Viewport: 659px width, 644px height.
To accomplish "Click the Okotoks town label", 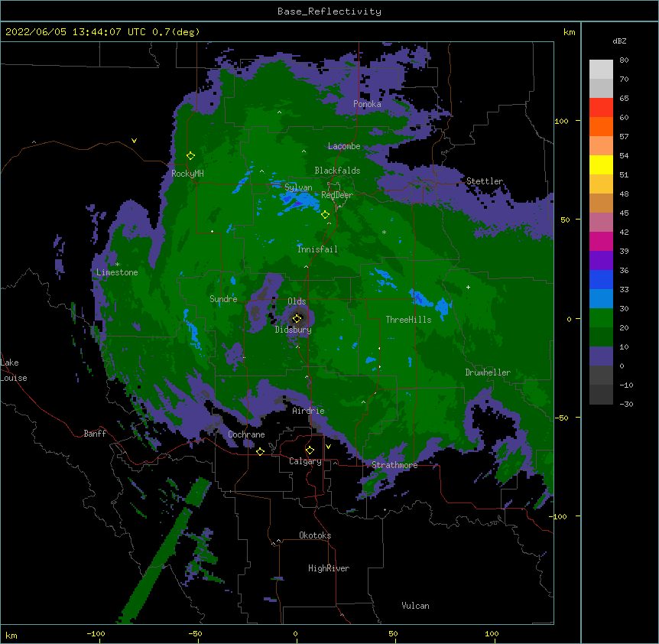I will click(x=315, y=535).
